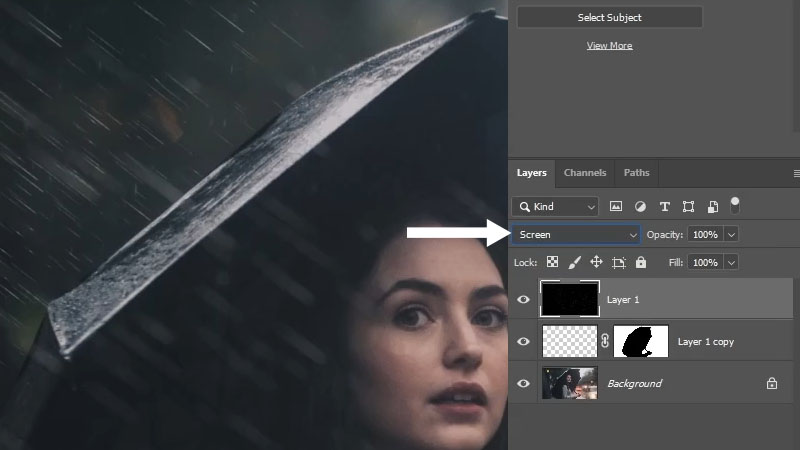The width and height of the screenshot is (800, 450).
Task: Filter layers by pixel layers icon
Action: click(616, 206)
